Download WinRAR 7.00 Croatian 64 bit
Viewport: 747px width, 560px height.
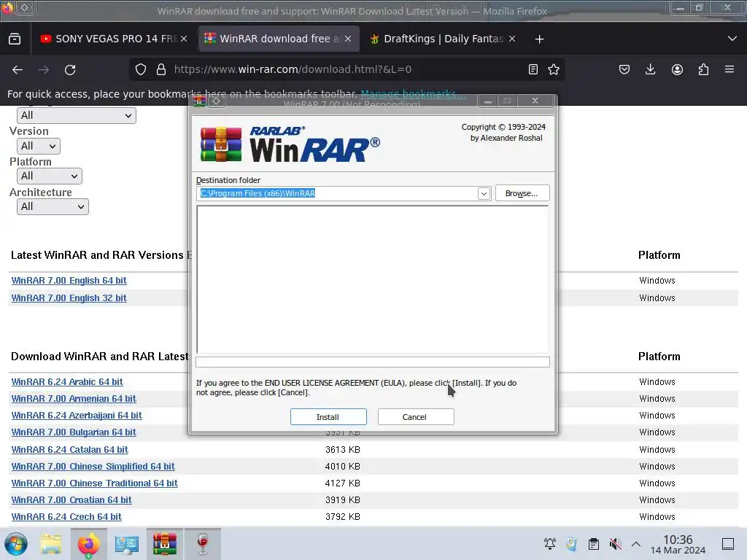pyautogui.click(x=71, y=500)
